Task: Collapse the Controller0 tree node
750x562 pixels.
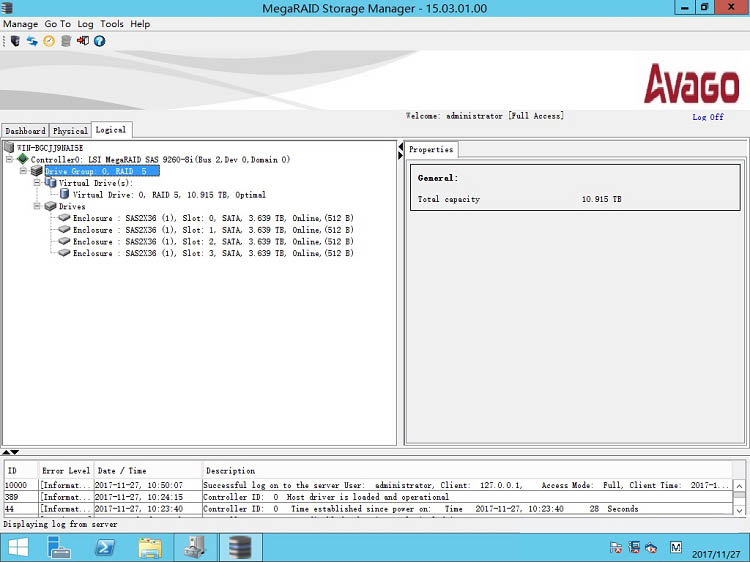Action: click(9, 159)
